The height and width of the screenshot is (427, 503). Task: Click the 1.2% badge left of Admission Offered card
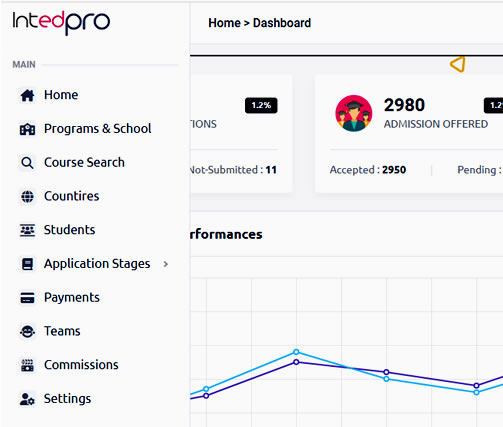(x=261, y=105)
